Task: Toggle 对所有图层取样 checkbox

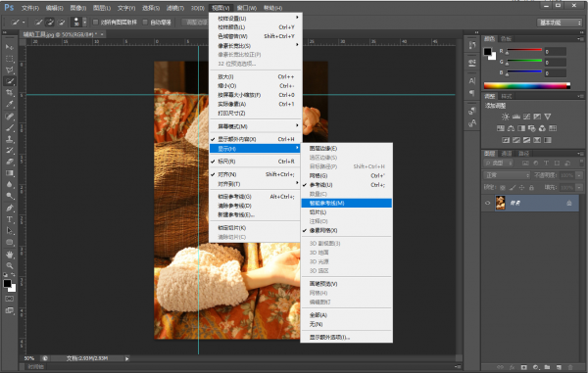Action: click(95, 23)
